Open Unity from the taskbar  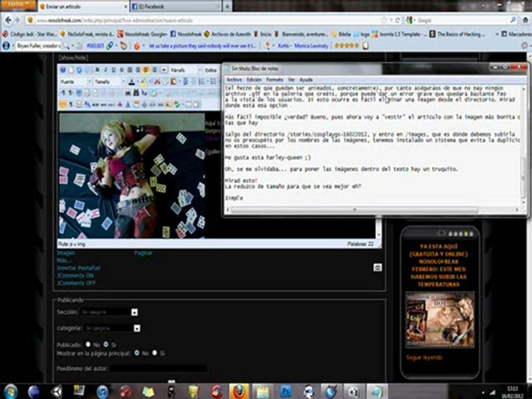pyautogui.click(x=57, y=392)
